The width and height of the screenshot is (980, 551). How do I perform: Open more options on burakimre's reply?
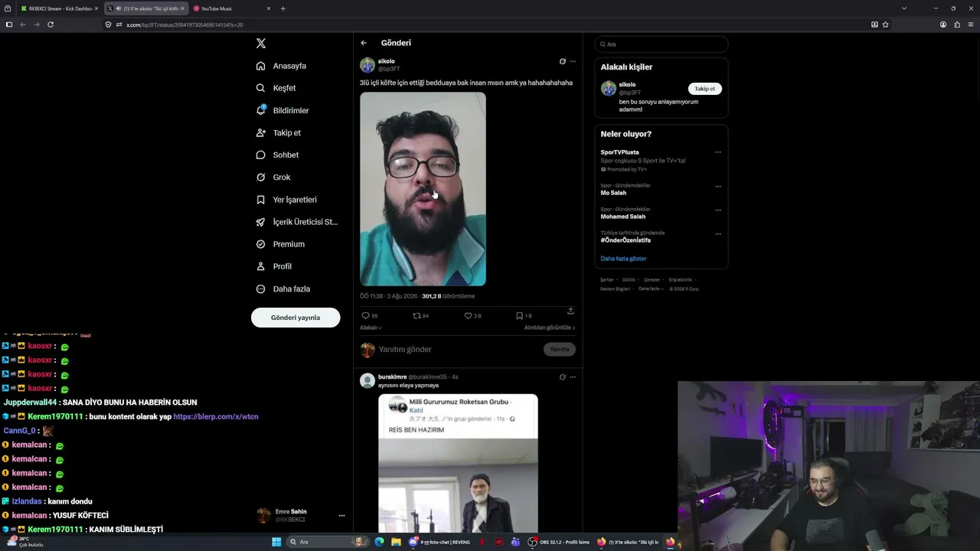tap(573, 377)
